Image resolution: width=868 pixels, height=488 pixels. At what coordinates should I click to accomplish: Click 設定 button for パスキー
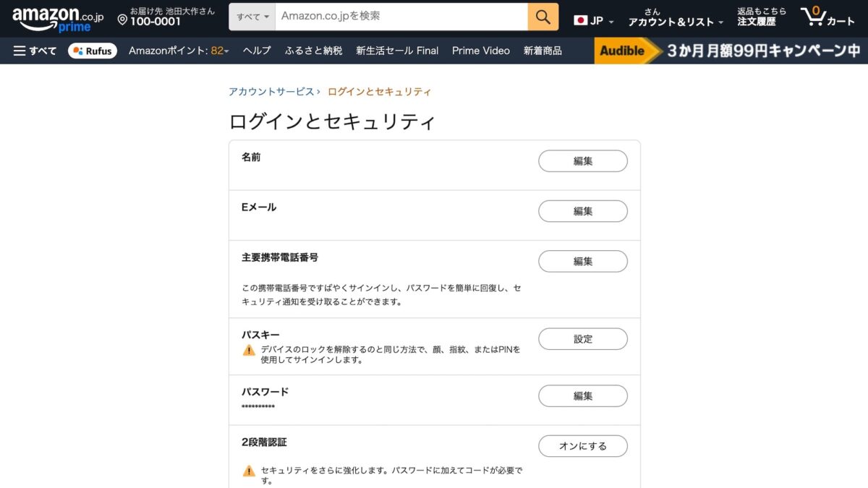pyautogui.click(x=582, y=339)
